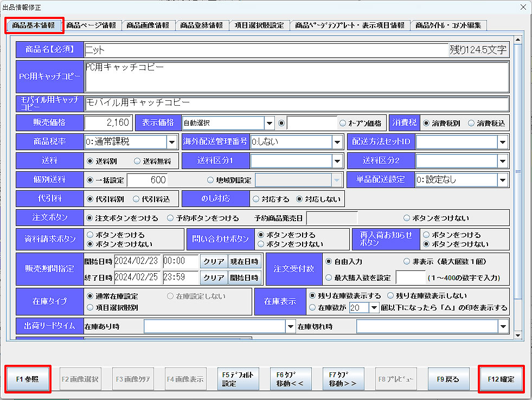This screenshot has height=400, width=532.
Task: Clear the 開始日時 with クリア button
Action: tap(214, 261)
